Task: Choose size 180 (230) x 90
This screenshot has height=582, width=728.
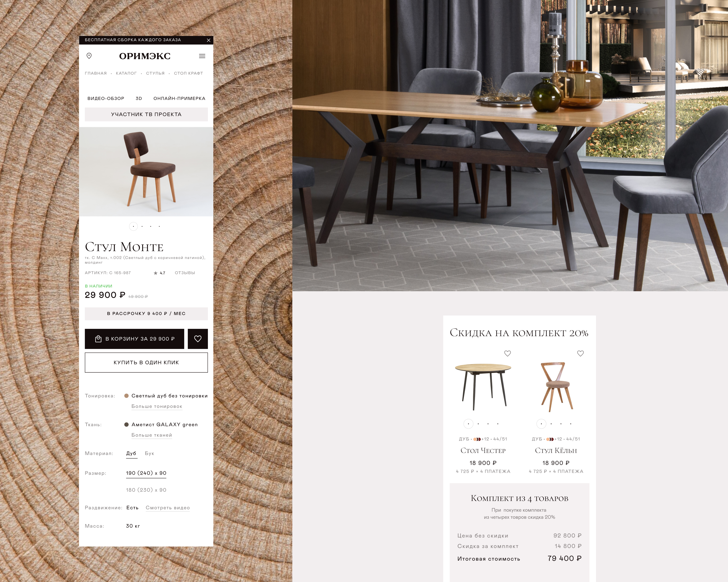Action: [x=146, y=490]
